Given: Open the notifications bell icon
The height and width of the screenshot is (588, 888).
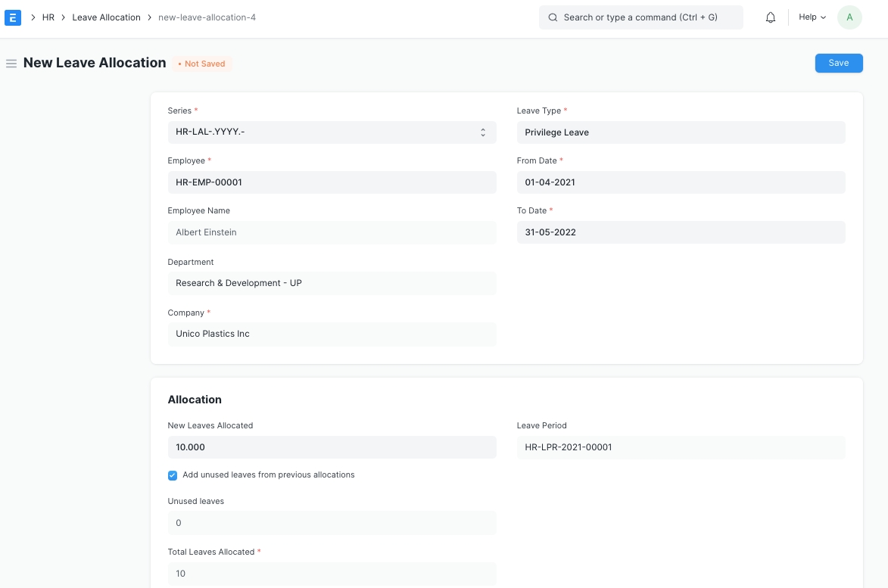Looking at the screenshot, I should point(771,17).
